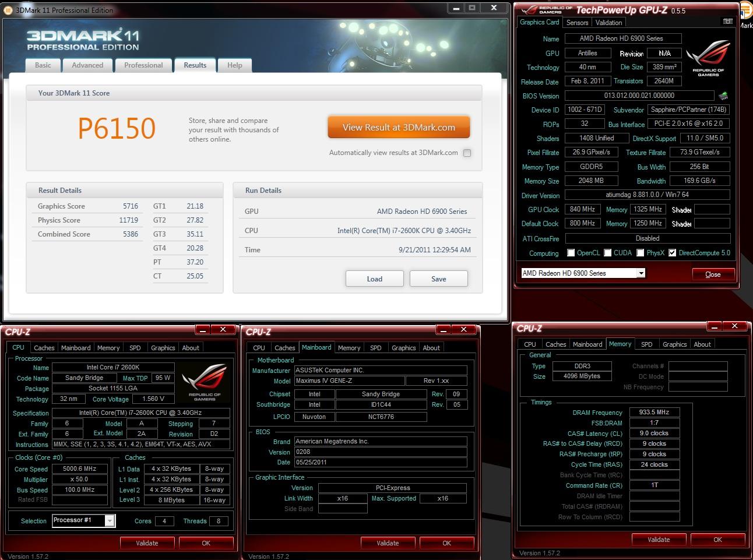Image resolution: width=753 pixels, height=560 pixels.
Task: Enable the OpenCL checkbox in GPU-Z
Action: point(571,253)
